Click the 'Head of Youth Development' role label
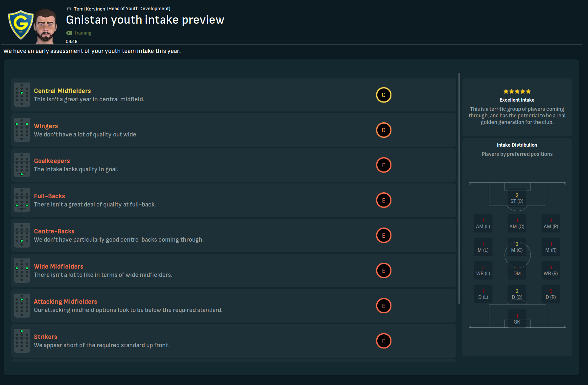This screenshot has height=385, width=588. pyautogui.click(x=139, y=9)
